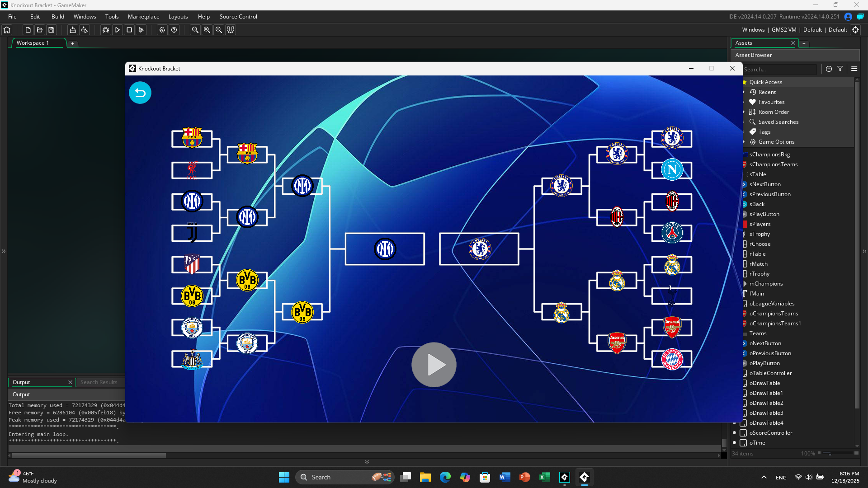This screenshot has height=488, width=868.
Task: Click the round back arrow in game
Action: coord(140,93)
